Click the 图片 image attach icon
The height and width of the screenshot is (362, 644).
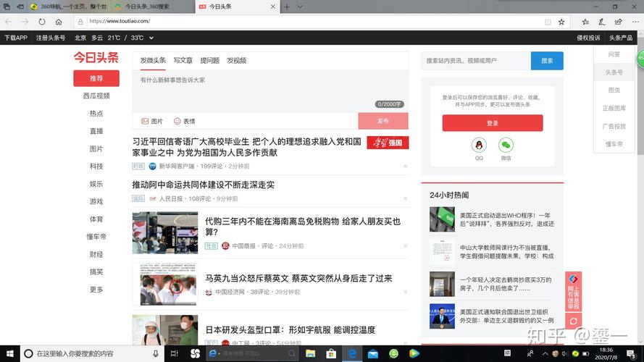click(x=145, y=121)
